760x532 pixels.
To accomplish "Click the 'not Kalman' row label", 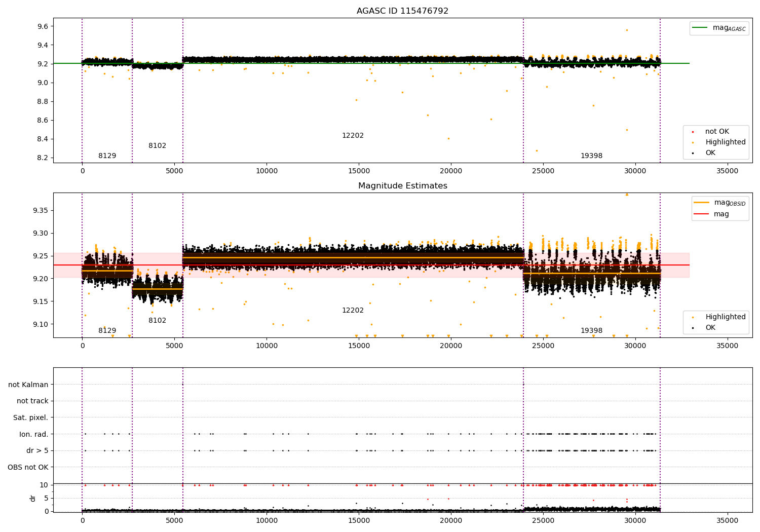I will click(28, 385).
